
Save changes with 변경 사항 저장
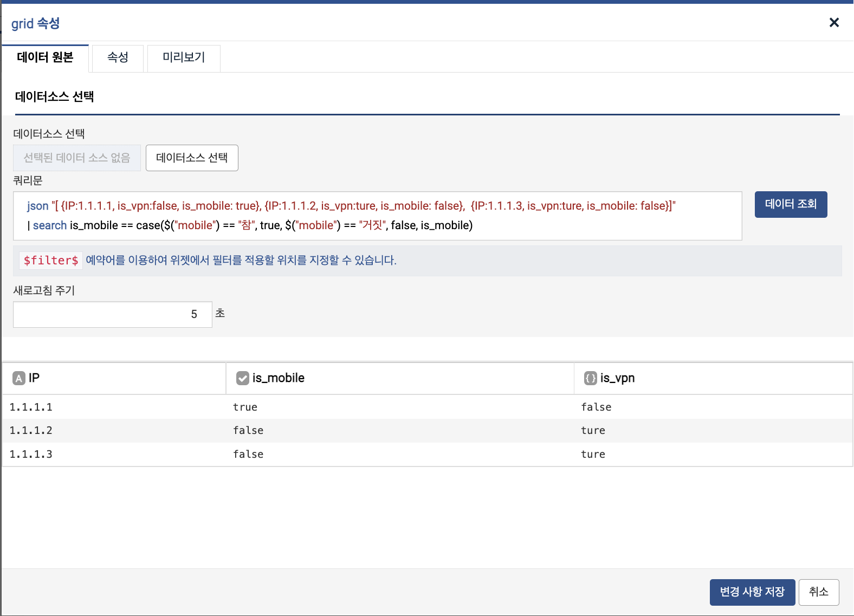tap(752, 592)
